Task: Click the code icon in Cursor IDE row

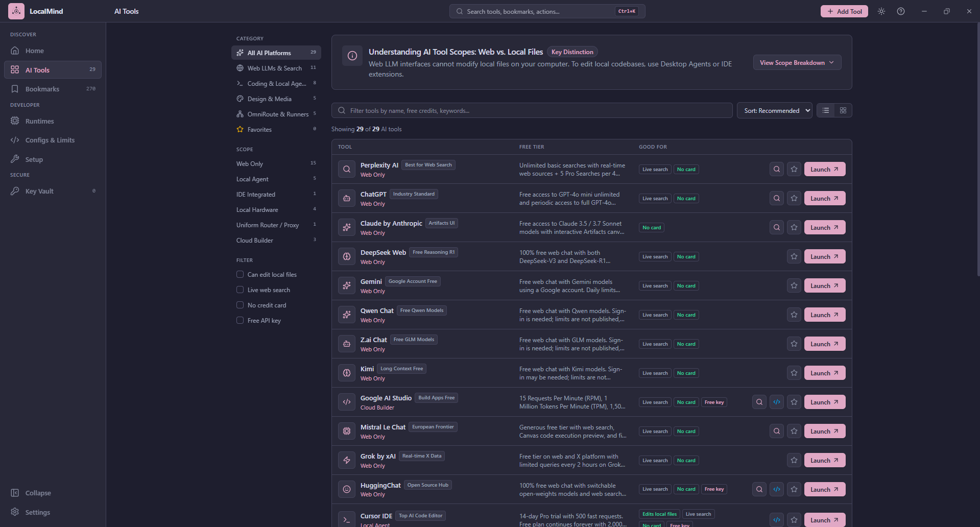Action: [777, 520]
